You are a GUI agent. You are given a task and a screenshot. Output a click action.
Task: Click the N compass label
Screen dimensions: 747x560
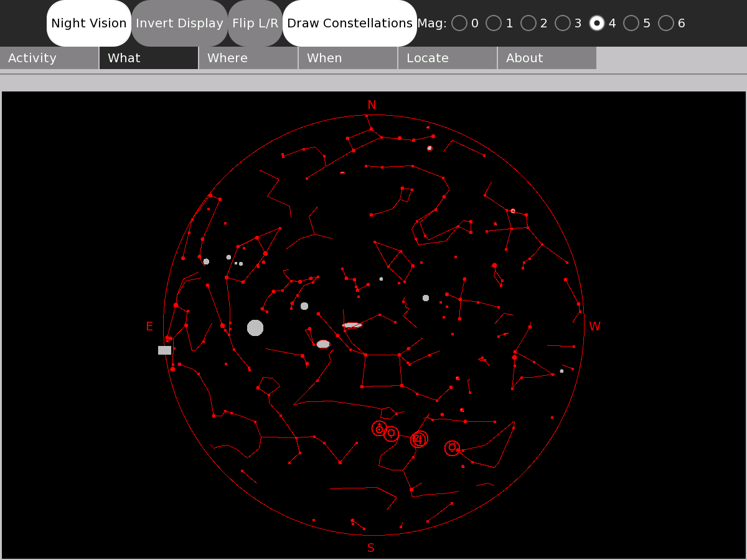372,105
